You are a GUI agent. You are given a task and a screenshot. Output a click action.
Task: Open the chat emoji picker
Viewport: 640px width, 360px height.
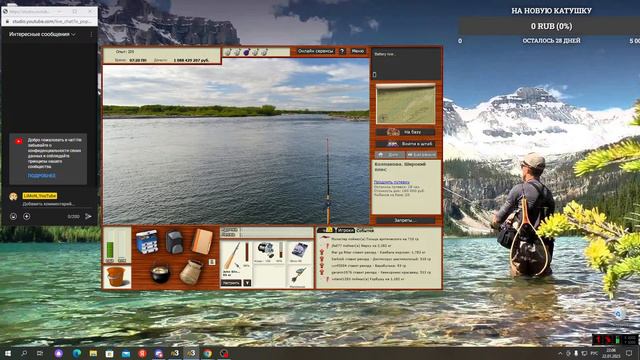[x=13, y=216]
